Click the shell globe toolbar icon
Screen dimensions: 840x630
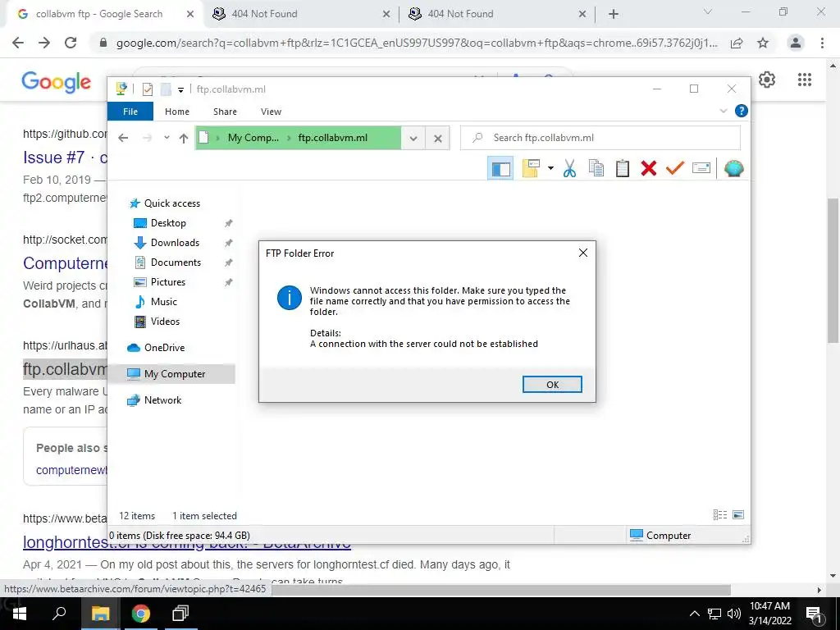click(734, 169)
